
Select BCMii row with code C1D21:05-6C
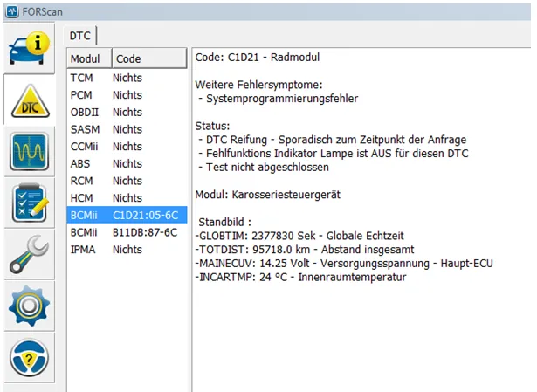tap(127, 215)
